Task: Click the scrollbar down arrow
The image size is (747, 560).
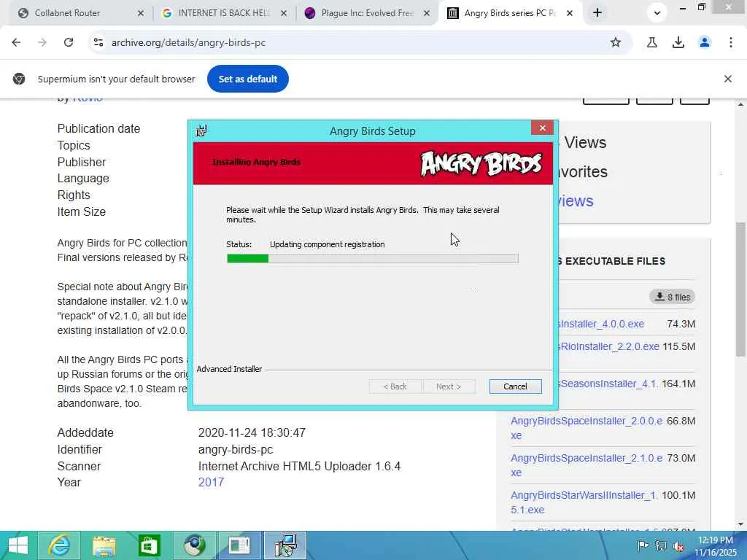Action: [740, 524]
